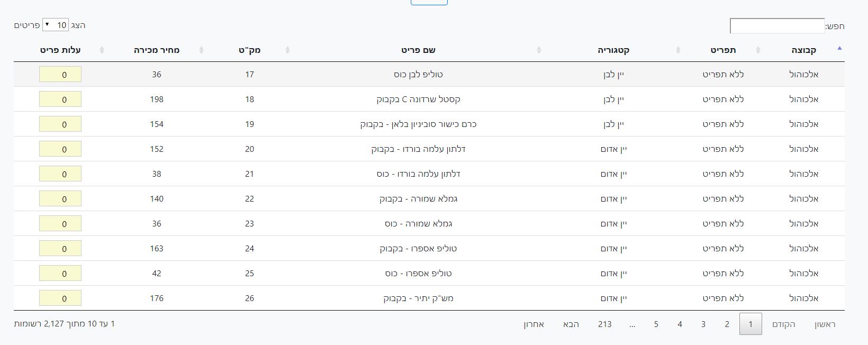Edit cost field for טוליפ אספרו - בקבוק
This screenshot has width=868, height=345.
(x=60, y=249)
